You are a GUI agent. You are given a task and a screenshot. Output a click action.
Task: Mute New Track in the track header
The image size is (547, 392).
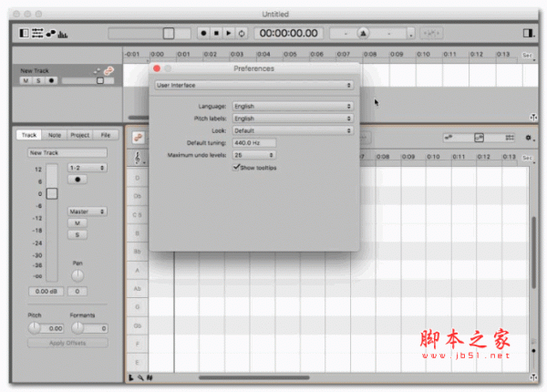[26, 80]
